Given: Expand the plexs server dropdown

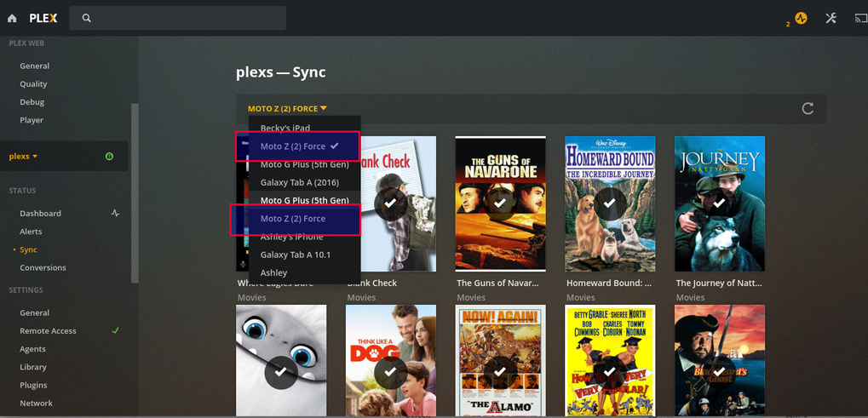Looking at the screenshot, I should pos(23,157).
